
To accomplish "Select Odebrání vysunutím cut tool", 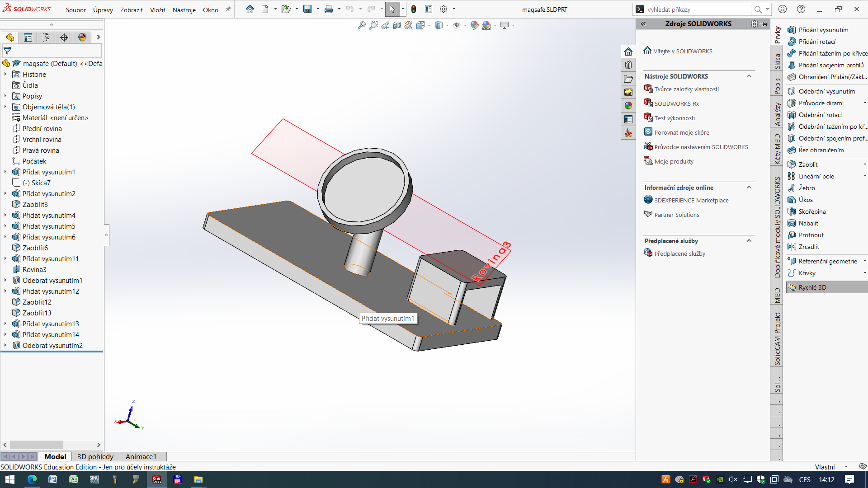I will [822, 91].
